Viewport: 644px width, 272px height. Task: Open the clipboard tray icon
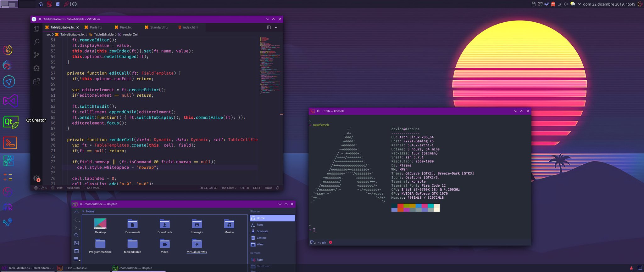tap(534, 4)
